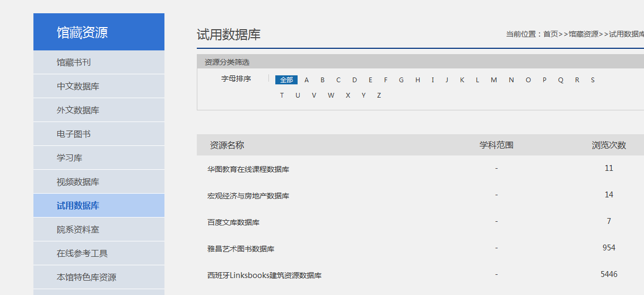This screenshot has height=295, width=644.
Task: Click the 浏览次数 column header
Action: pyautogui.click(x=609, y=145)
